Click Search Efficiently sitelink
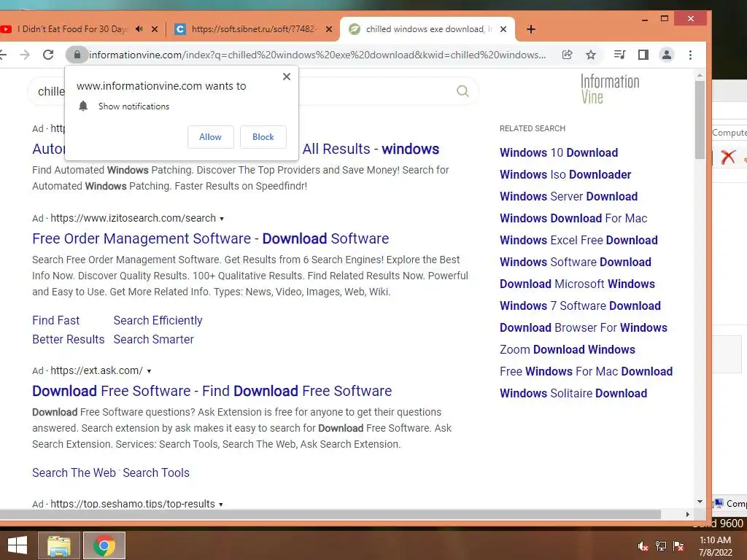Viewport: 747px width, 560px height. click(158, 321)
